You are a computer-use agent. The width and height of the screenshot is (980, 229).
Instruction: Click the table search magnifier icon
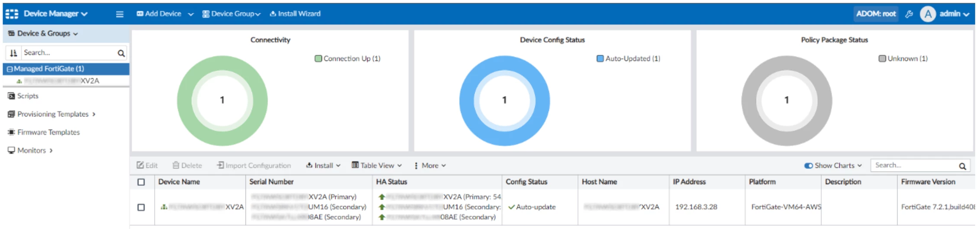963,166
